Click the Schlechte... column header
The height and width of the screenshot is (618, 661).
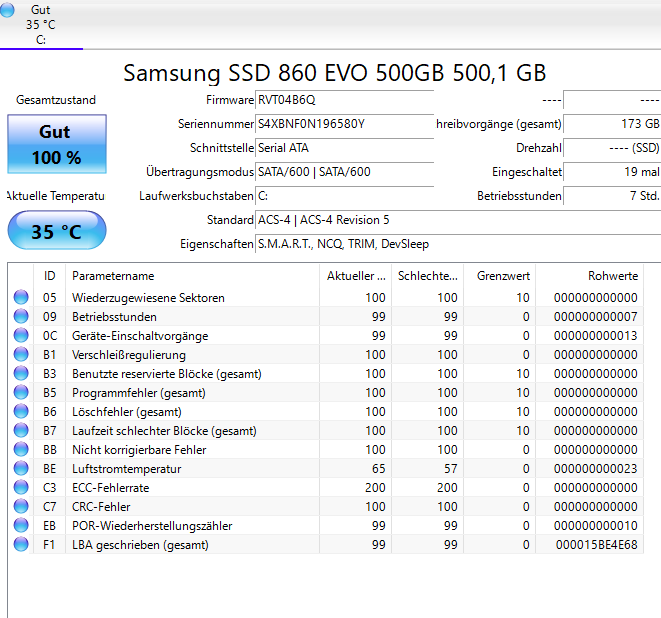(x=427, y=276)
